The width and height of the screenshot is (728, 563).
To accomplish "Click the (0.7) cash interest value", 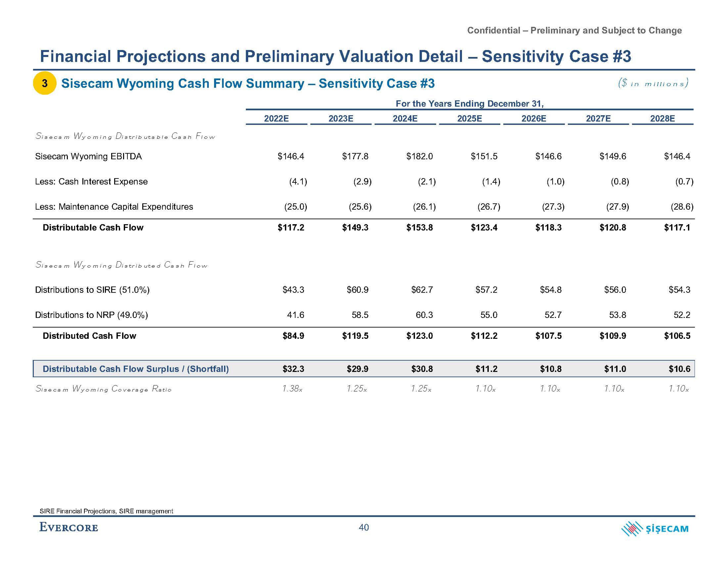I will tap(684, 181).
